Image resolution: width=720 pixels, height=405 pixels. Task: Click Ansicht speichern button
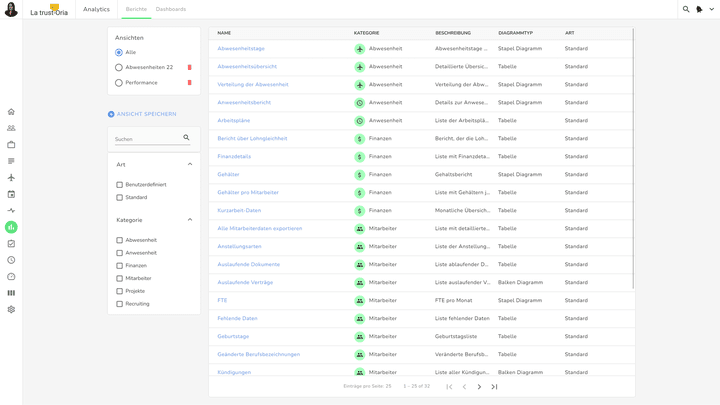pyautogui.click(x=142, y=114)
